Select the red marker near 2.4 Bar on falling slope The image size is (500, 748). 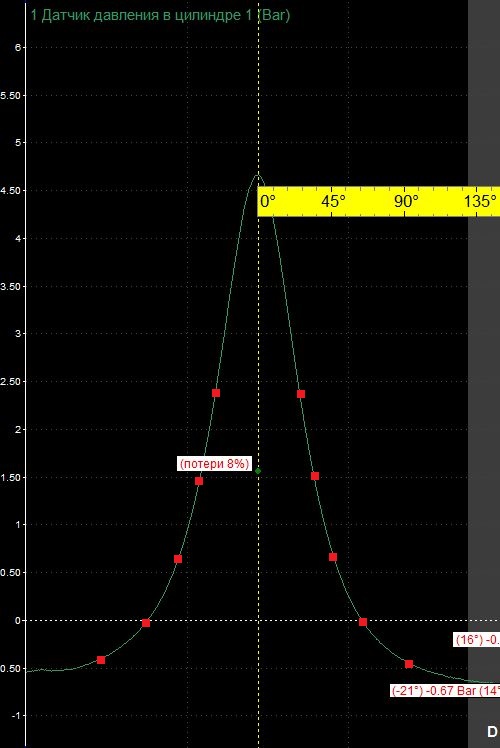(x=301, y=394)
